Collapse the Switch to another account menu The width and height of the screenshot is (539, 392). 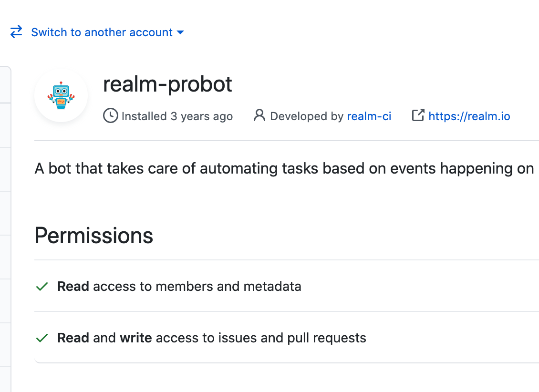tap(102, 32)
